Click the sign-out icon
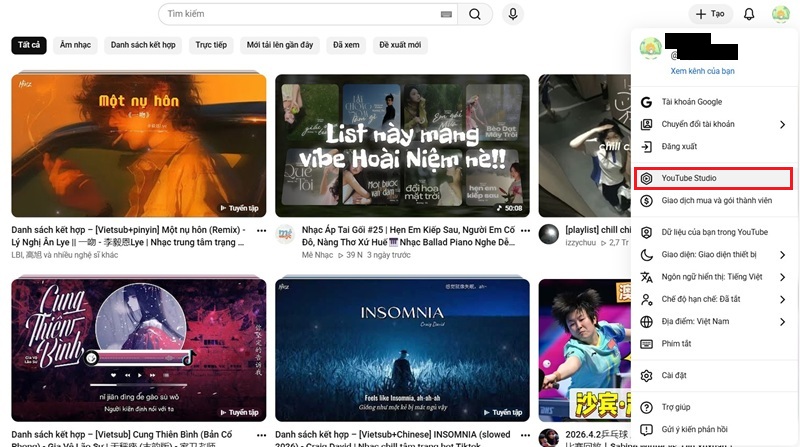This screenshot has width=800, height=447. [x=646, y=146]
